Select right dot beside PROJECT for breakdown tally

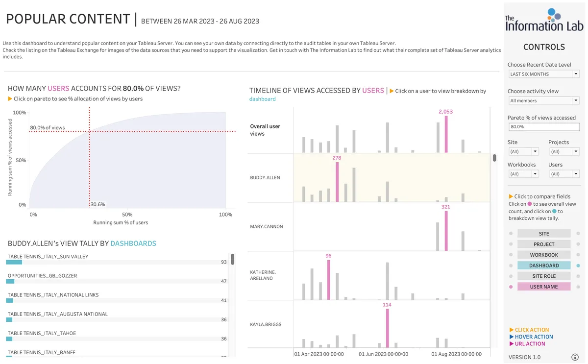[x=578, y=244]
